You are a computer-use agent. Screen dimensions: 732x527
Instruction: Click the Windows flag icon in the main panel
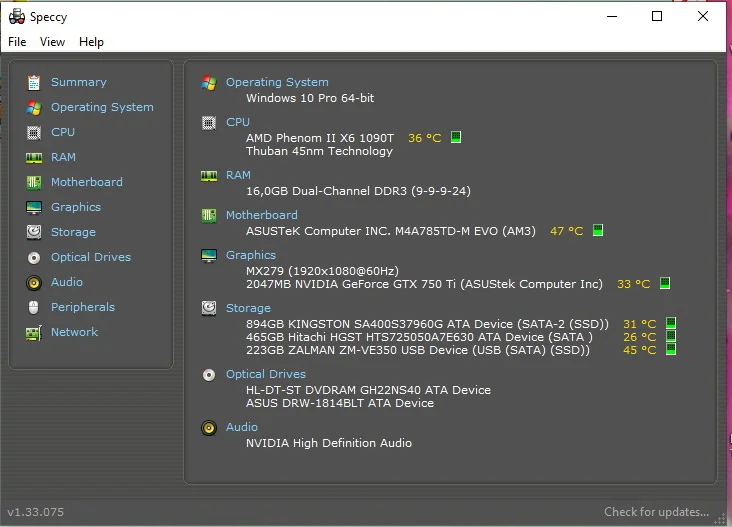(209, 83)
